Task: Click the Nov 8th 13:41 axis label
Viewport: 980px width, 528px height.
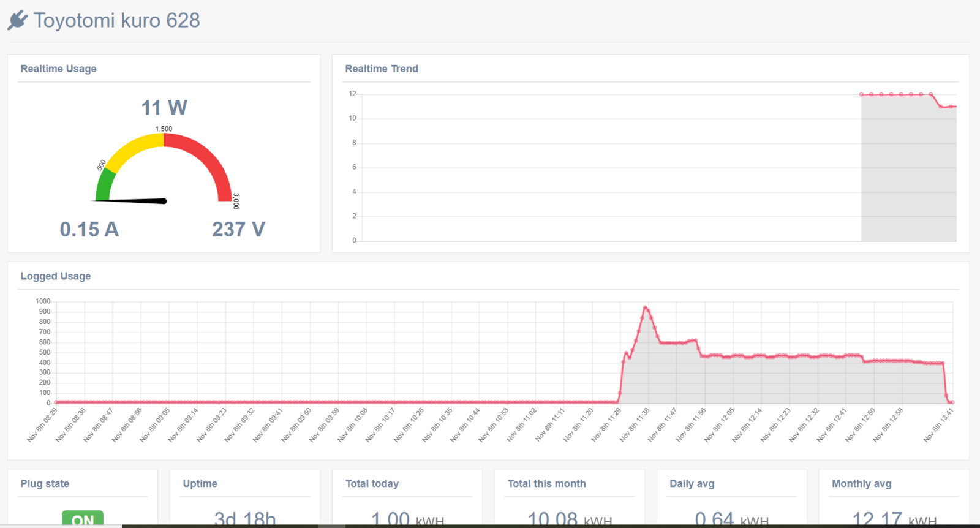Action: [938, 425]
